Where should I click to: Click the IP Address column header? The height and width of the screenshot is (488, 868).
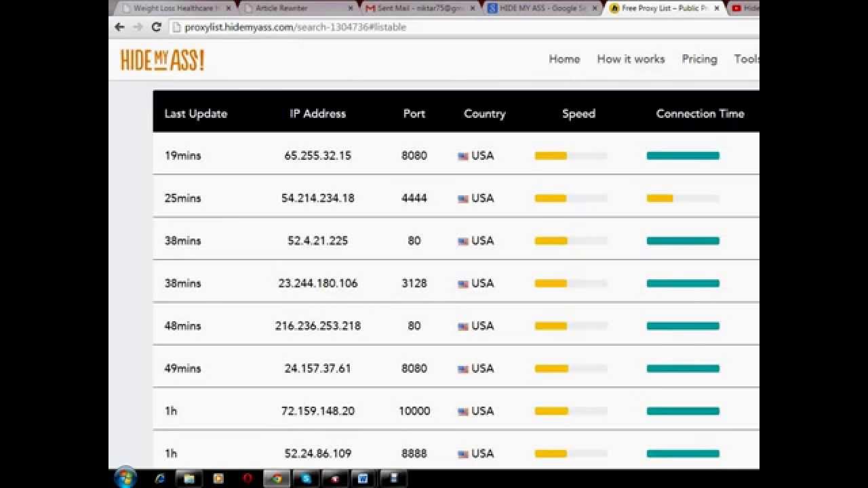(x=318, y=113)
